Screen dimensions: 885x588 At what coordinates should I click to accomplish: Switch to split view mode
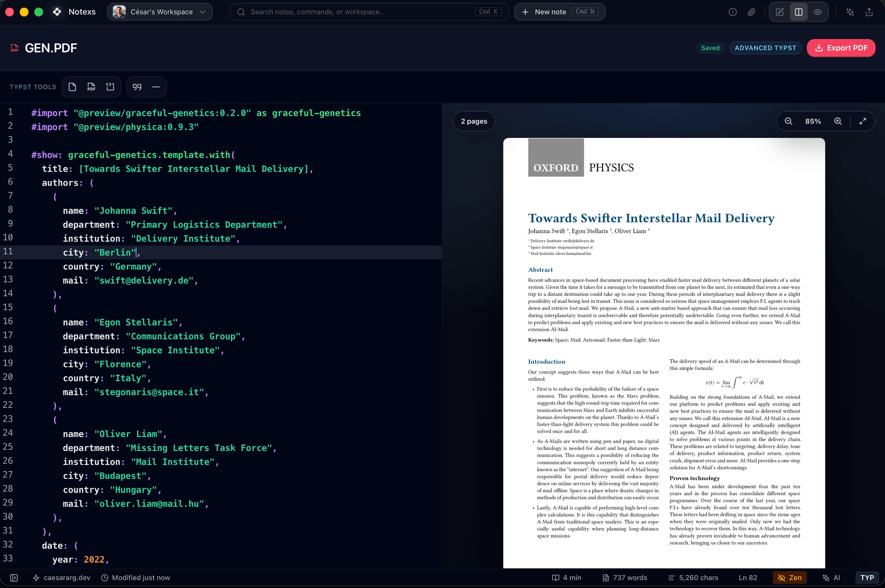coord(799,12)
